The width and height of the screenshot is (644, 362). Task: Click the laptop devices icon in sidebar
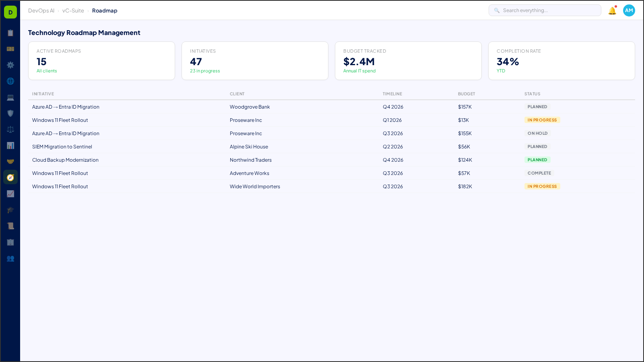pyautogui.click(x=10, y=97)
